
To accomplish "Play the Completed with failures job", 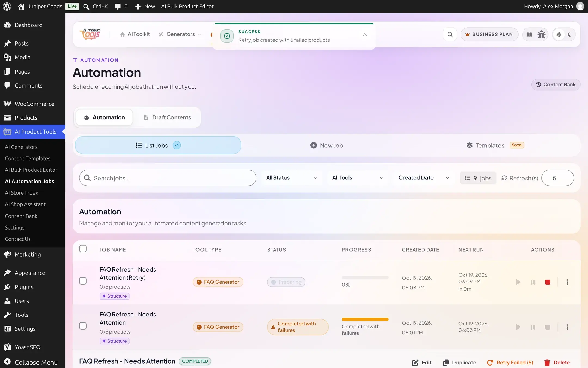I will 518,327.
